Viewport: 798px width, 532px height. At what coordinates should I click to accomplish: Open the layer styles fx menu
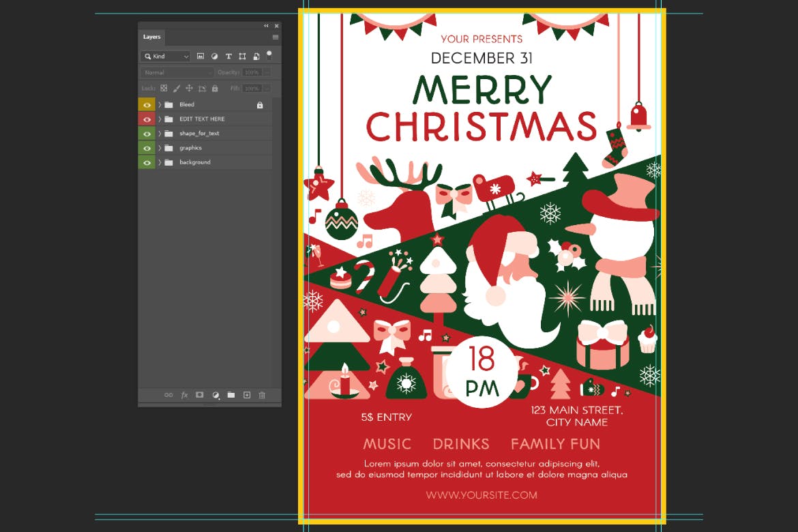point(184,395)
